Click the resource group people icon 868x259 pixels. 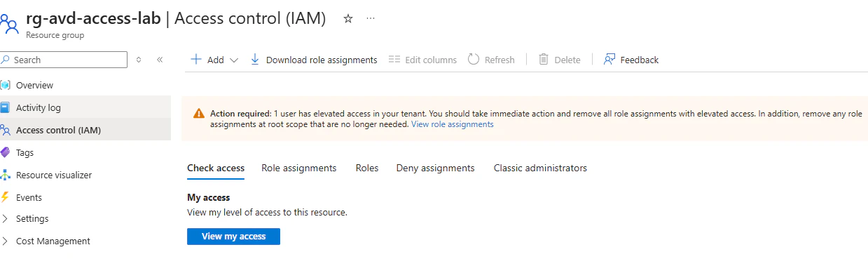pos(8,25)
